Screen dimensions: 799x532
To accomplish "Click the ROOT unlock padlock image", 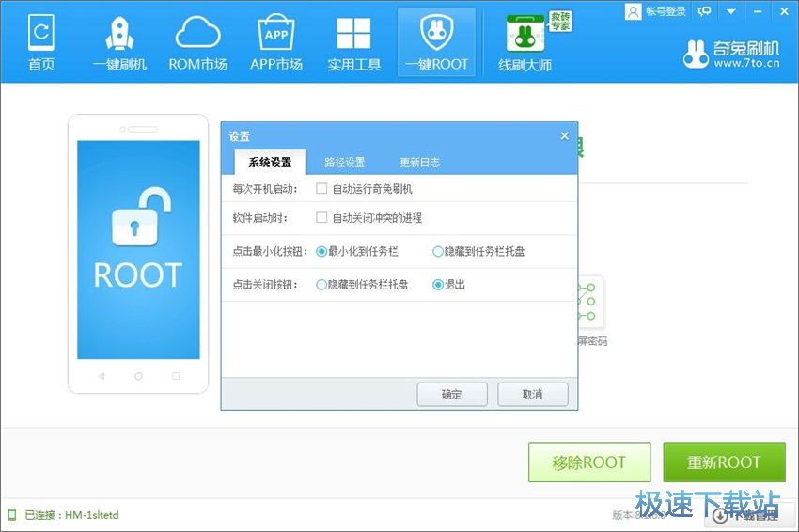I will click(x=141, y=216).
